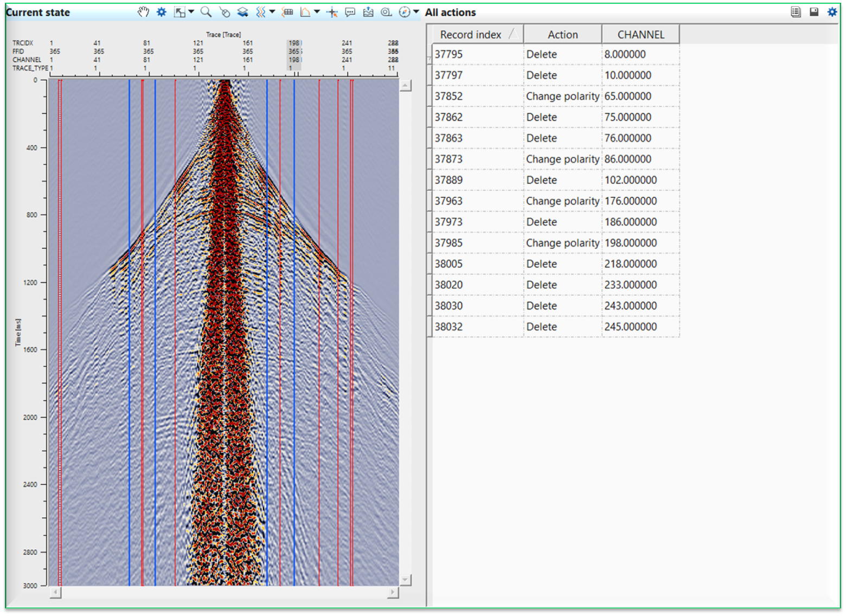846x616 pixels.
Task: Open the display settings gear above the seismic view
Action: point(161,11)
